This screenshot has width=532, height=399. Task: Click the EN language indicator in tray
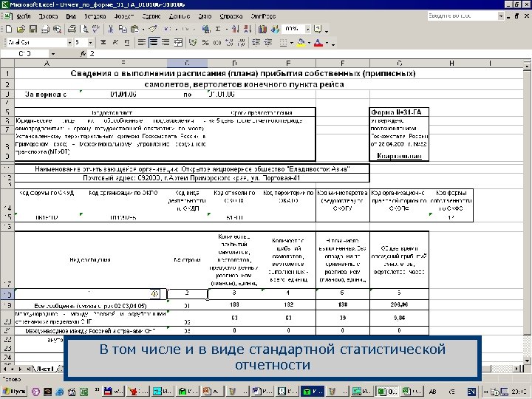[471, 392]
